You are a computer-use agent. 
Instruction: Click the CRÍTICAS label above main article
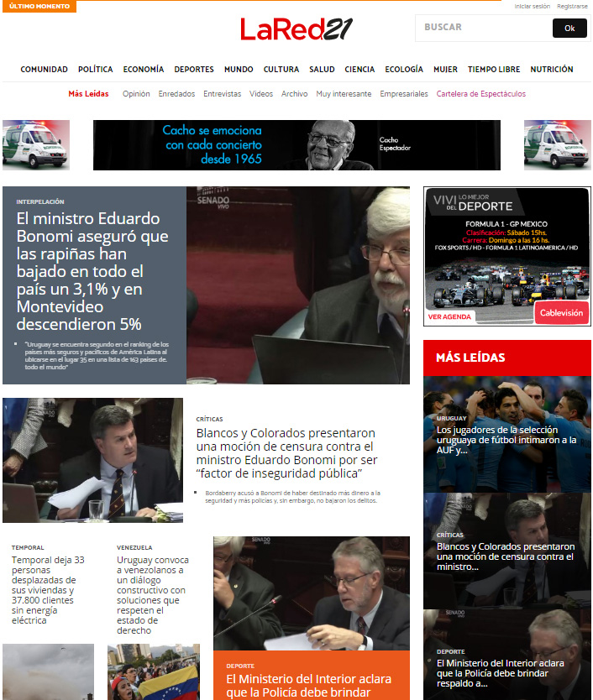click(209, 419)
